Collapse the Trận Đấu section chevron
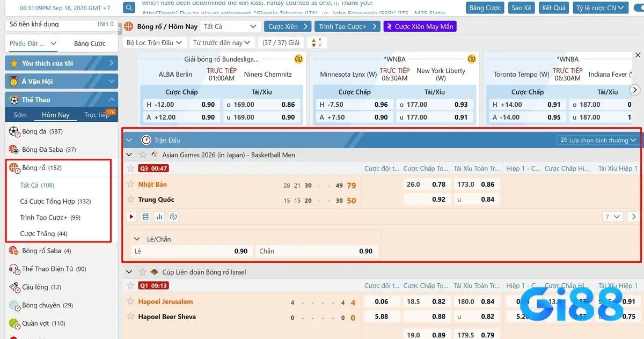This screenshot has height=339, width=644. 129,140
